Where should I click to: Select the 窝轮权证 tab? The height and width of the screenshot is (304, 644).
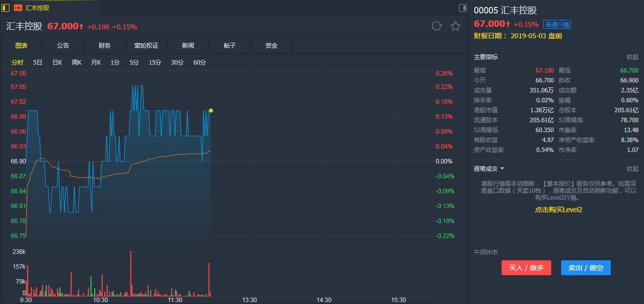146,46
